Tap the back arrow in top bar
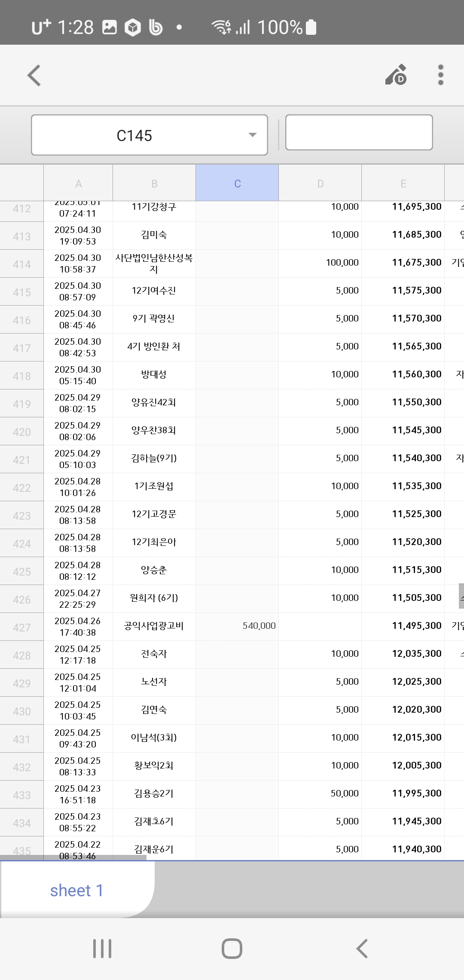Image resolution: width=464 pixels, height=980 pixels. tap(34, 76)
